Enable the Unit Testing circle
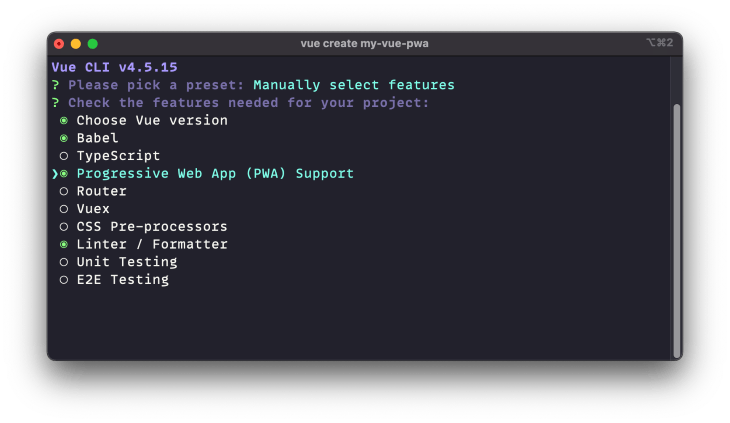 coord(64,262)
